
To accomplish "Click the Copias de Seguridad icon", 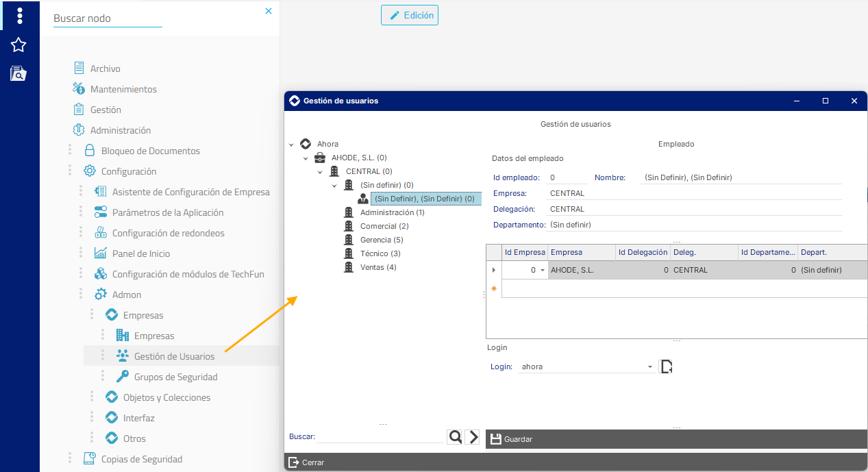I will click(90, 459).
